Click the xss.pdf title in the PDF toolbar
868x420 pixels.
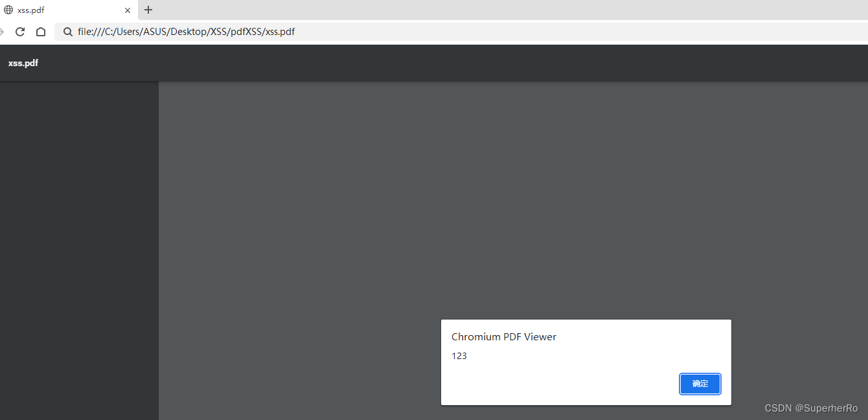(23, 63)
